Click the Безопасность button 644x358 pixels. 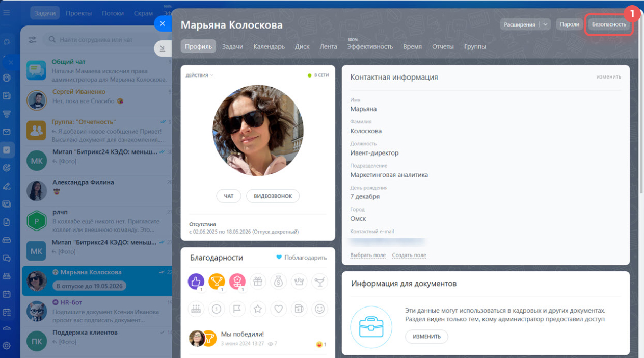click(x=609, y=24)
